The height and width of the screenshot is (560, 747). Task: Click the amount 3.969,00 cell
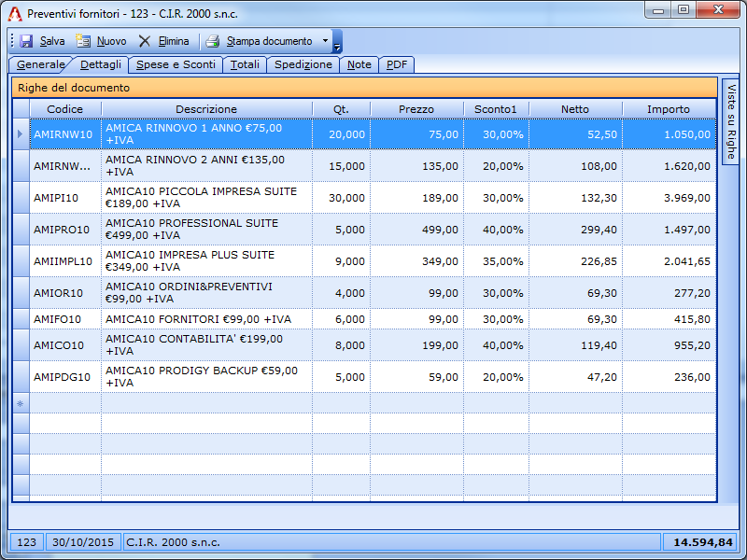669,198
